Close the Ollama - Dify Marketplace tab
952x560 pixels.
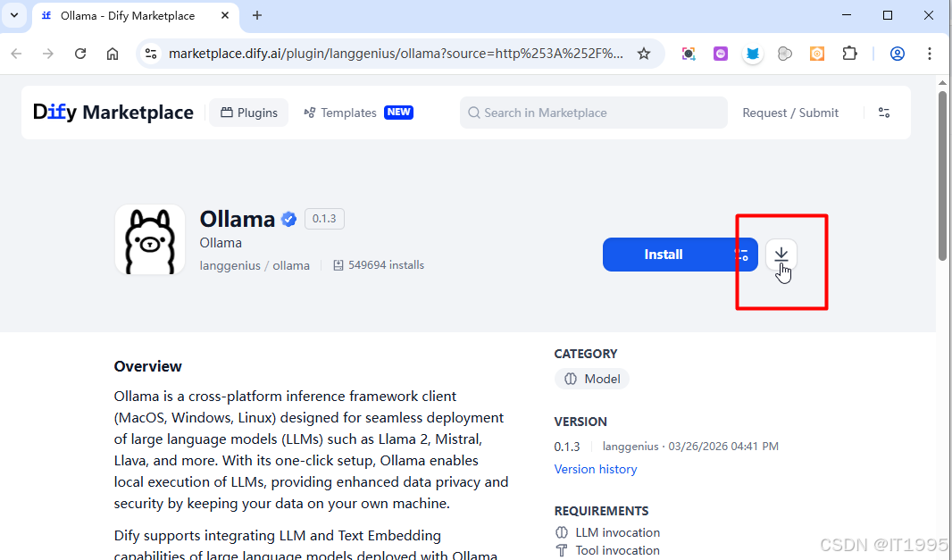[x=225, y=16]
